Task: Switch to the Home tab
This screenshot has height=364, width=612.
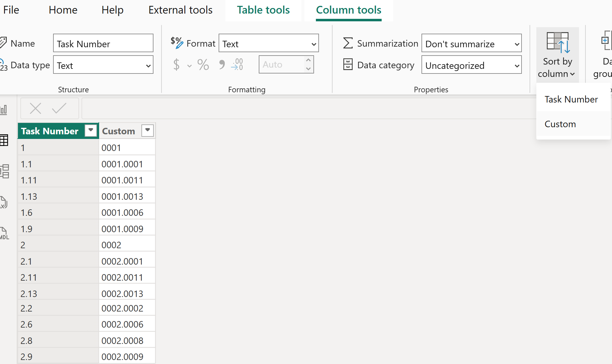Action: pyautogui.click(x=63, y=10)
